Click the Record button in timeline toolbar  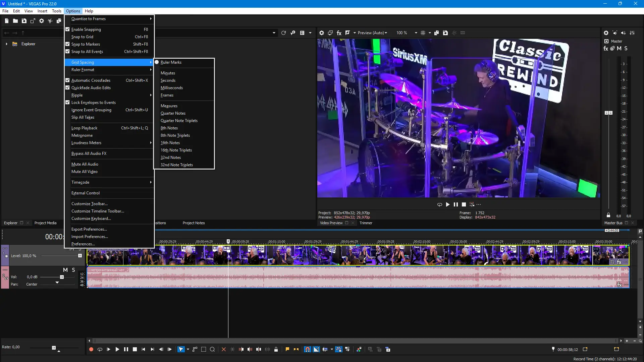91,349
